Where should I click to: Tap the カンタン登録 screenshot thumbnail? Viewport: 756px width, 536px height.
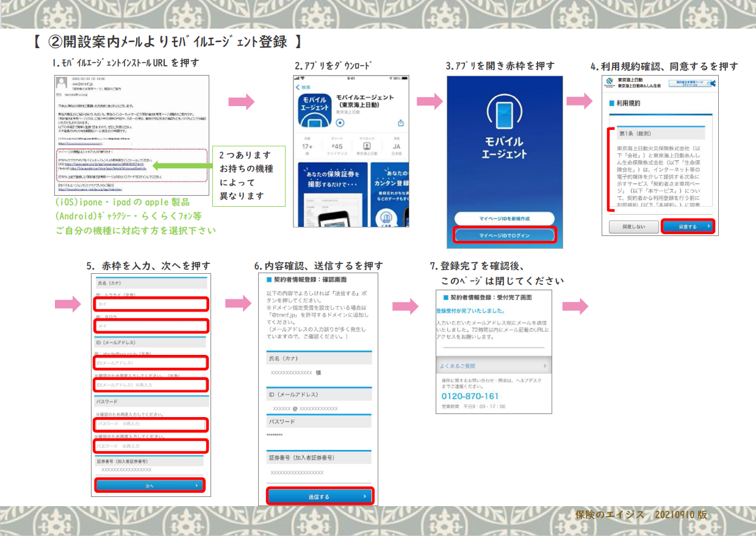click(x=389, y=195)
